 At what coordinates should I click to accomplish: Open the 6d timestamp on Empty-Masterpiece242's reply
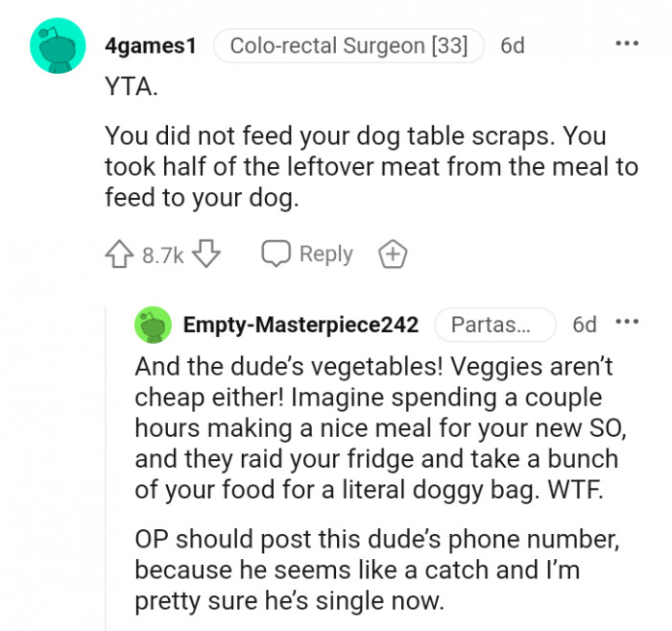584,325
